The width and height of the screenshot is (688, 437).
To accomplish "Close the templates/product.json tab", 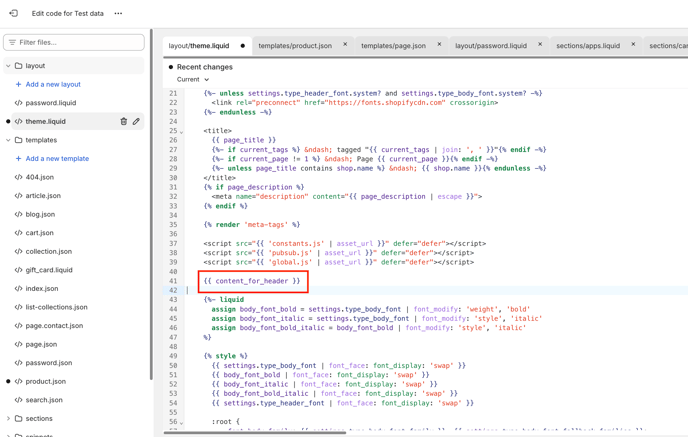I will (x=345, y=44).
